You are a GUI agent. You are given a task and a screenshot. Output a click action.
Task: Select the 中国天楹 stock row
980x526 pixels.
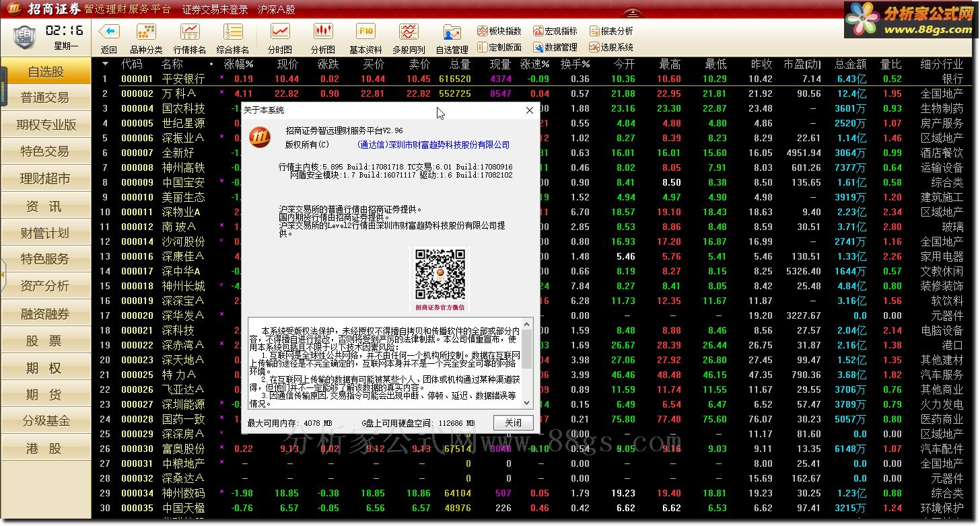point(535,508)
